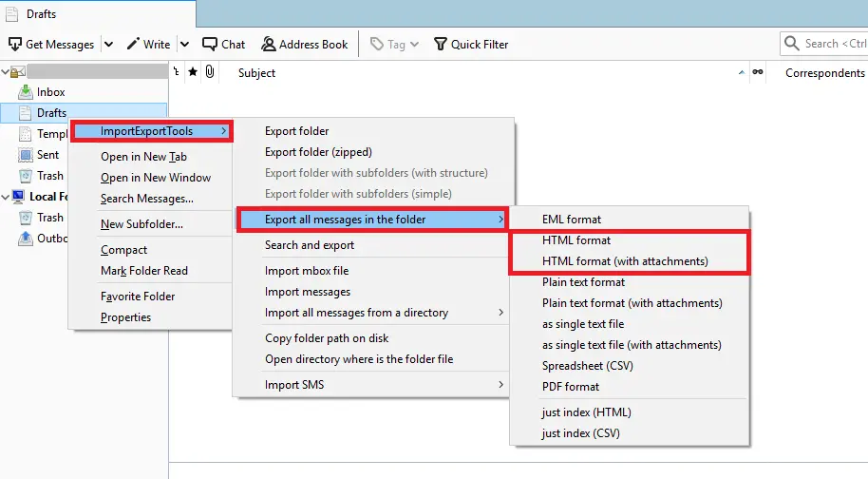Click the Get Messages download icon

click(15, 44)
